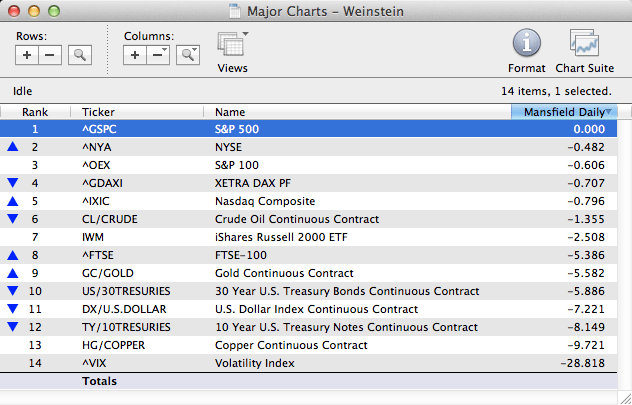
Task: Open the Format info icon
Action: [x=527, y=44]
